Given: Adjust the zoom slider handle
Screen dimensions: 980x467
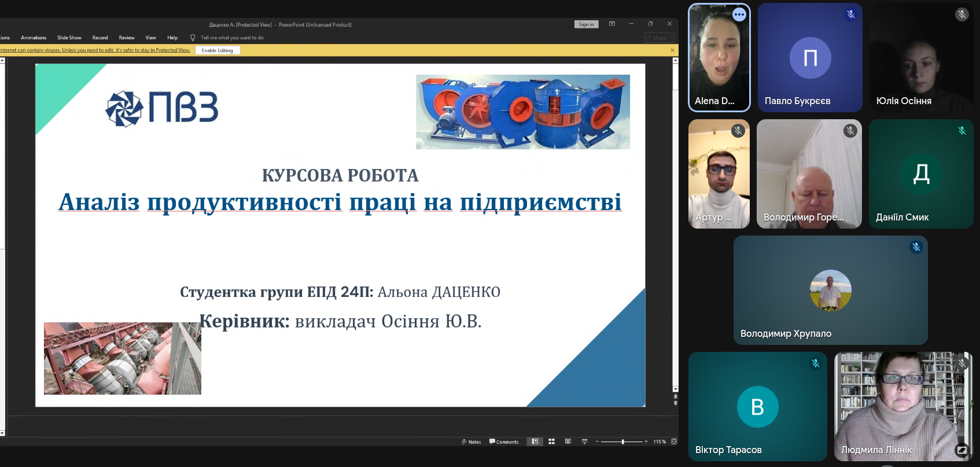Looking at the screenshot, I should 622,442.
